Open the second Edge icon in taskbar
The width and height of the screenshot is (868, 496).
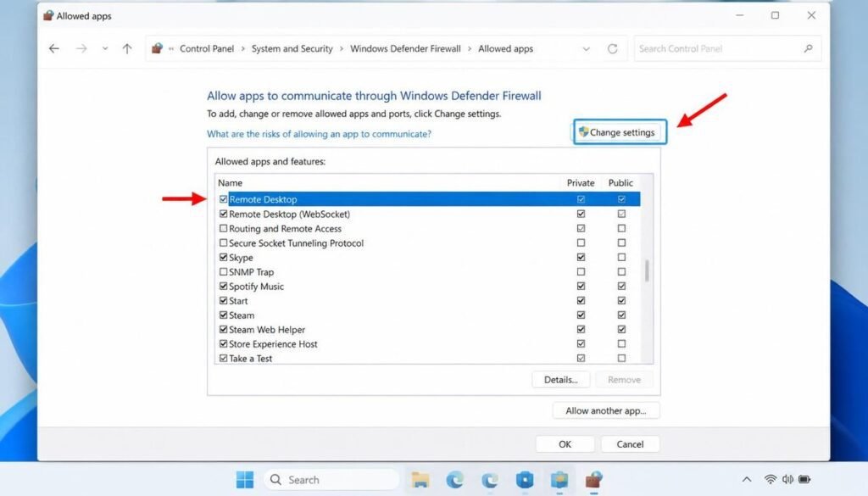[x=490, y=479]
